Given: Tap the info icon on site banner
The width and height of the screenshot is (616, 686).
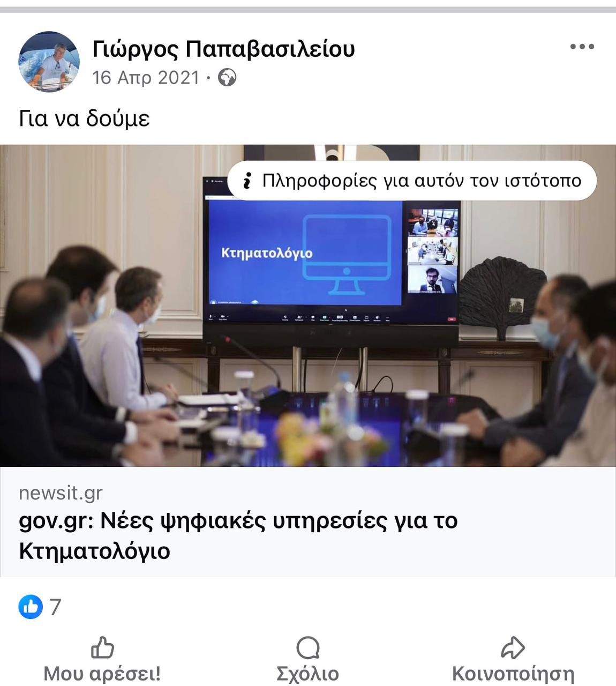Looking at the screenshot, I should tap(247, 181).
